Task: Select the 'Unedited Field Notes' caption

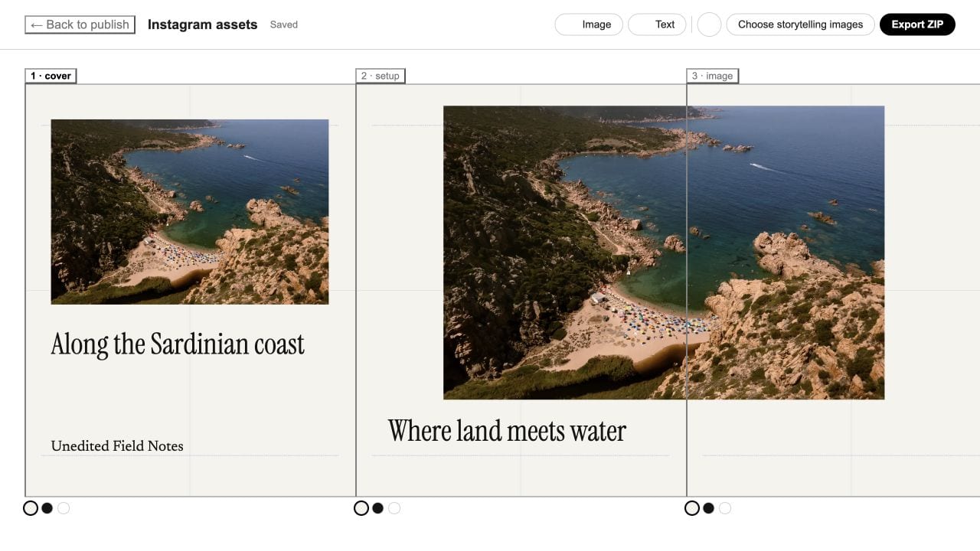Action: coord(117,446)
